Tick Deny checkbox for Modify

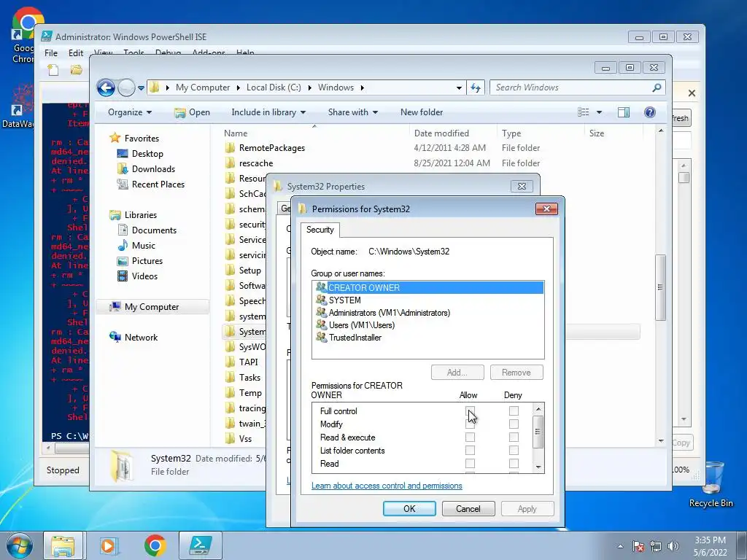click(x=514, y=424)
